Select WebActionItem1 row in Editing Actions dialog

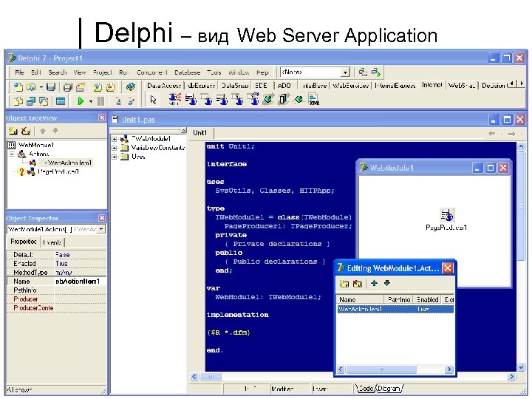pyautogui.click(x=395, y=309)
